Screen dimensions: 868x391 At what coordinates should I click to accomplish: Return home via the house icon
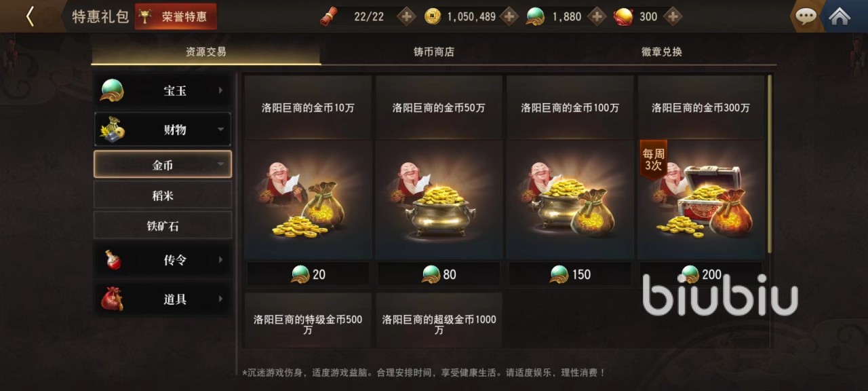pyautogui.click(x=840, y=16)
